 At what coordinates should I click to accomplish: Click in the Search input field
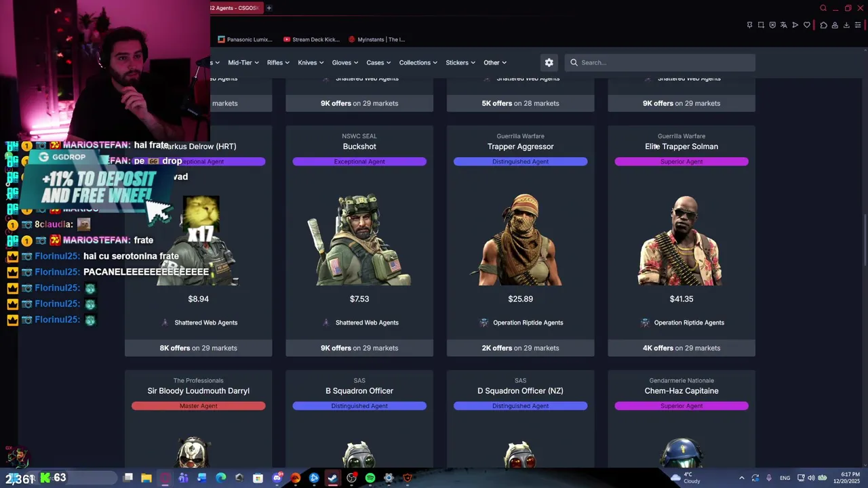pos(660,62)
